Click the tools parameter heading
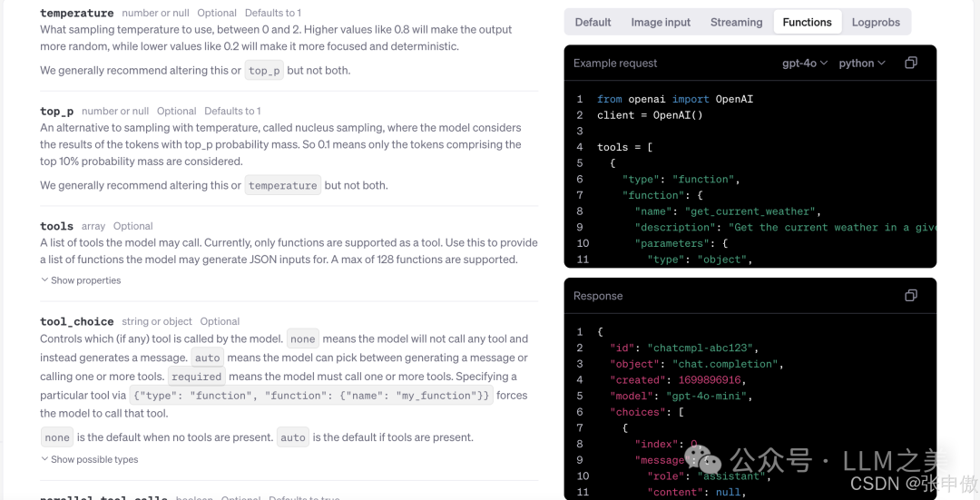Image resolution: width=980 pixels, height=500 pixels. coord(56,226)
